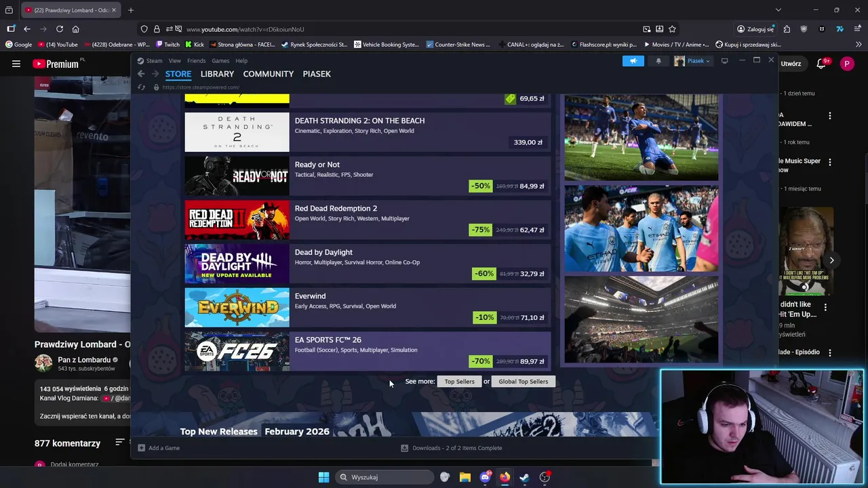This screenshot has width=868, height=488.
Task: Open Windows Start menu
Action: (x=323, y=477)
